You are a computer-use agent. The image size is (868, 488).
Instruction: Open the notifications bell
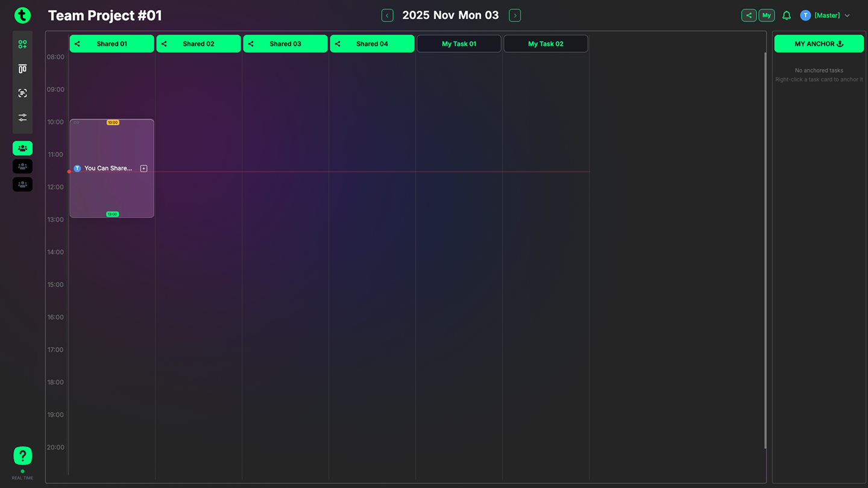coord(787,16)
